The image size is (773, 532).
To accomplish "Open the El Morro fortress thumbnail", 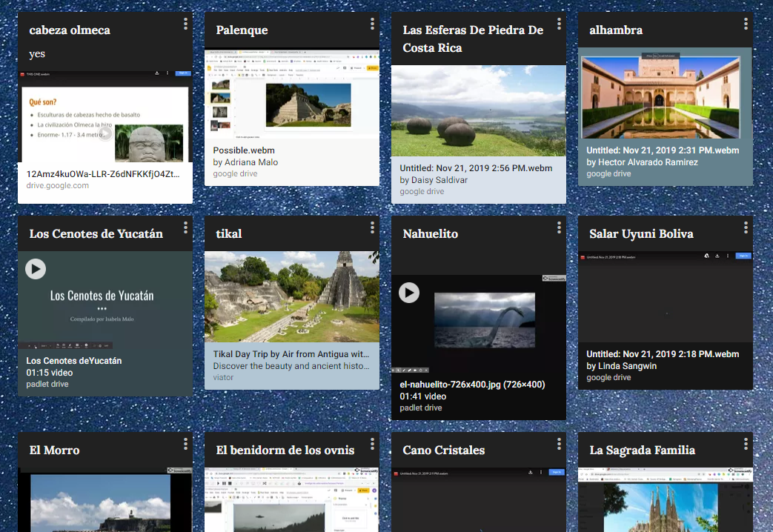I will [x=105, y=499].
